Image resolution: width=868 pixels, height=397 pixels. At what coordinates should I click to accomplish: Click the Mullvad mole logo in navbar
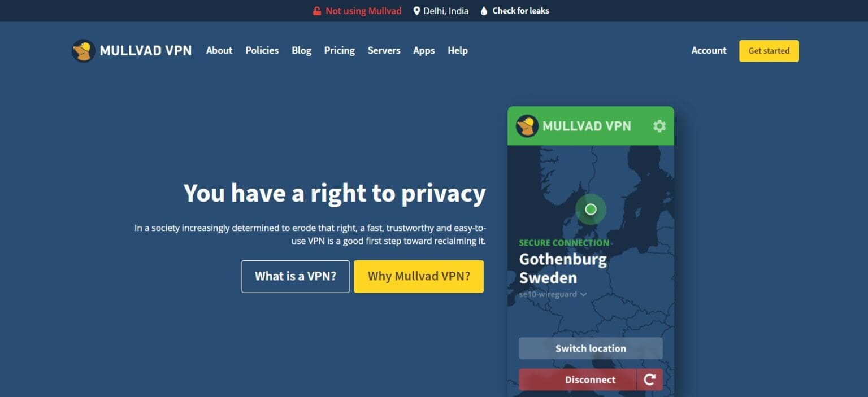click(x=83, y=51)
